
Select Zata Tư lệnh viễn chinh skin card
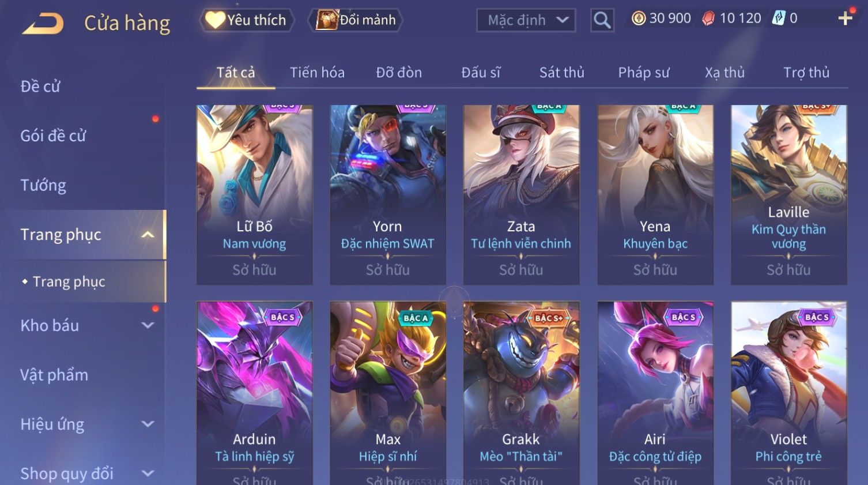pyautogui.click(x=521, y=195)
